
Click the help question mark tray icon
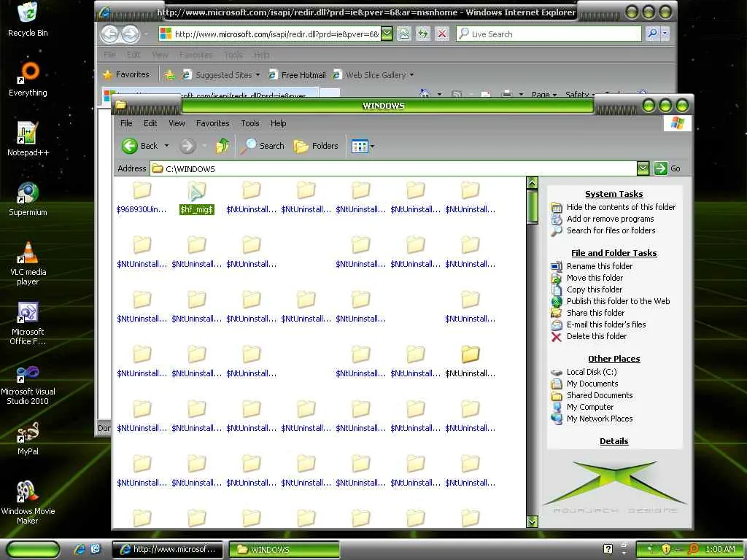pos(608,549)
